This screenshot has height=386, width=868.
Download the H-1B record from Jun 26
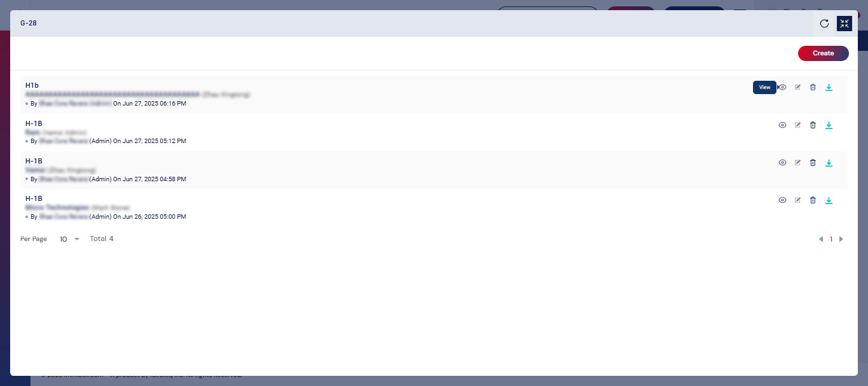pos(829,200)
